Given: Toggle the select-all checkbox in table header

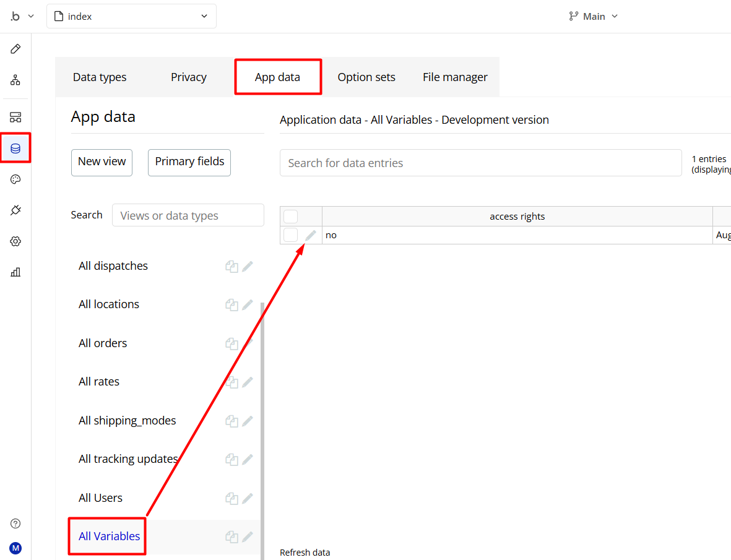Looking at the screenshot, I should [x=291, y=217].
